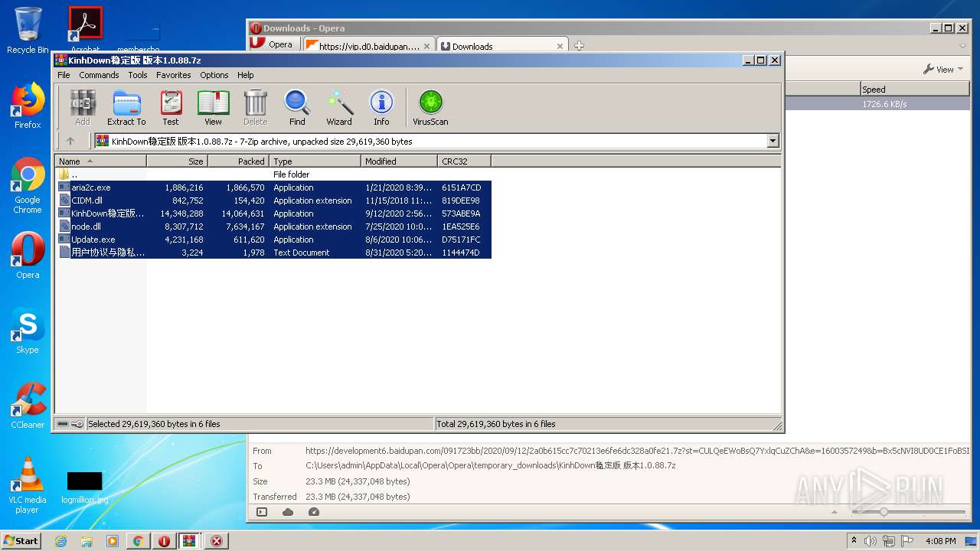The image size is (980, 551).
Task: Select Update.exe file row
Action: click(x=273, y=240)
